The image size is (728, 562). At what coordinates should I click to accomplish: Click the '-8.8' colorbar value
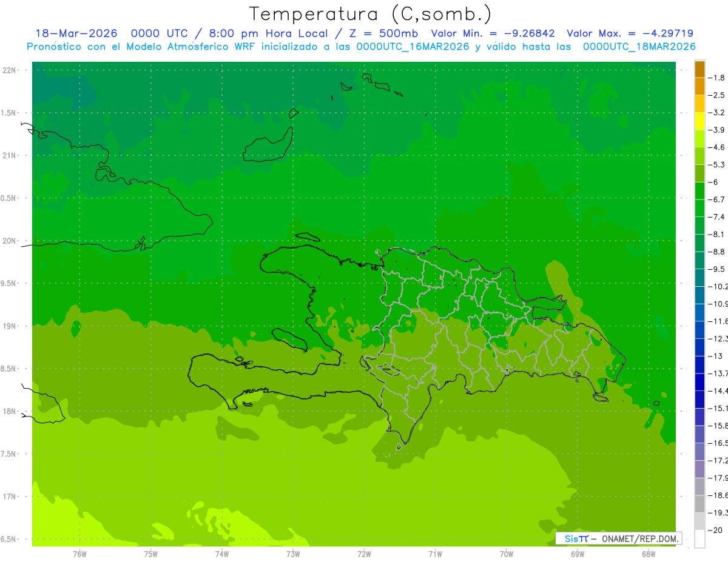(x=717, y=252)
